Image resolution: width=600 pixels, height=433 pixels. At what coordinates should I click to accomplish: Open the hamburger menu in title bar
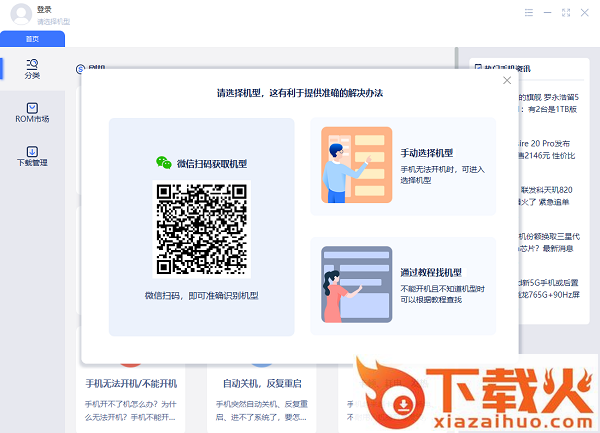point(529,13)
